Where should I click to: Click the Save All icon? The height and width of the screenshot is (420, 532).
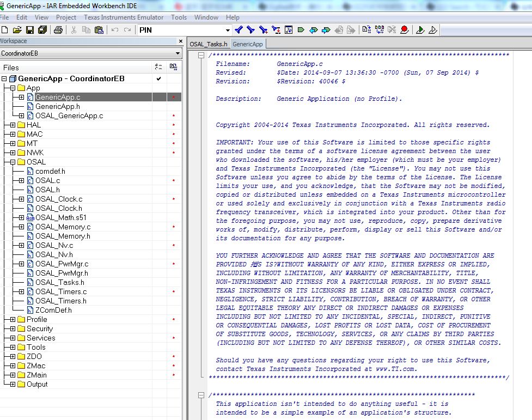pyautogui.click(x=42, y=30)
